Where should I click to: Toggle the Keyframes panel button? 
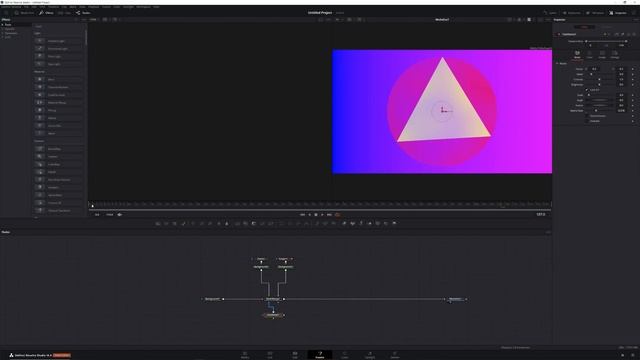pos(571,13)
